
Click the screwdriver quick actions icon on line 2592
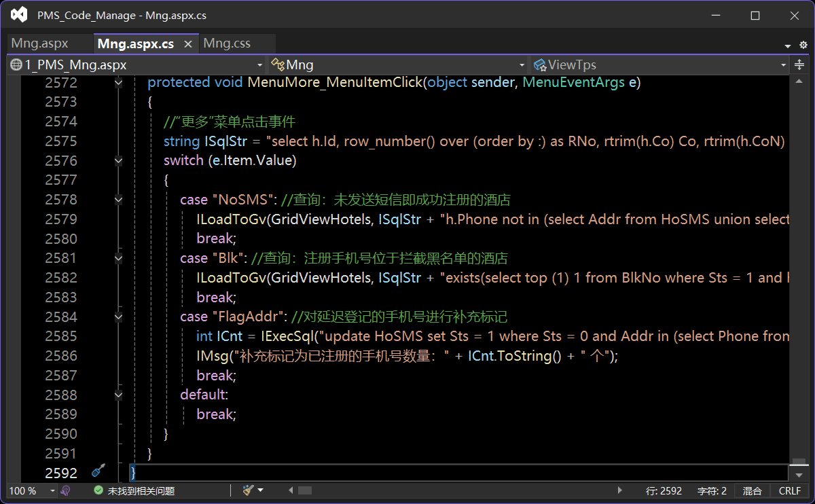pyautogui.click(x=98, y=471)
